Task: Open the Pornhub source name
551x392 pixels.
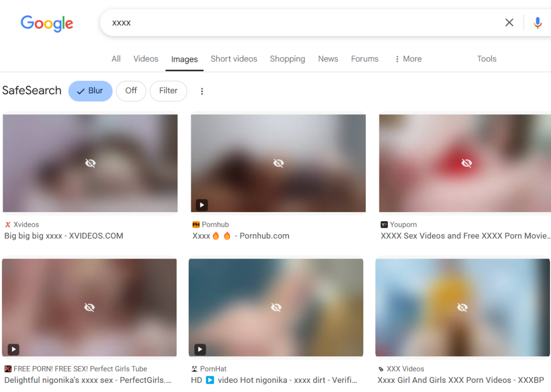Action: pos(215,224)
